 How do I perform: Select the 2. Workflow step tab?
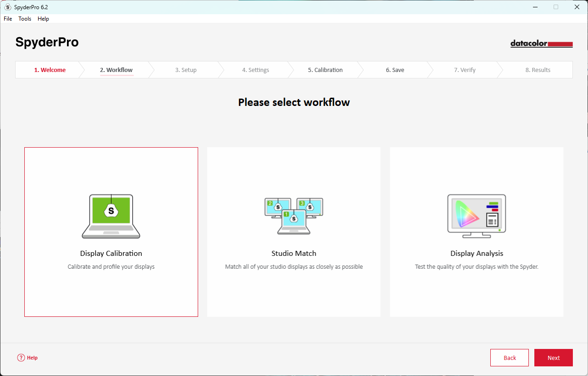pyautogui.click(x=116, y=70)
